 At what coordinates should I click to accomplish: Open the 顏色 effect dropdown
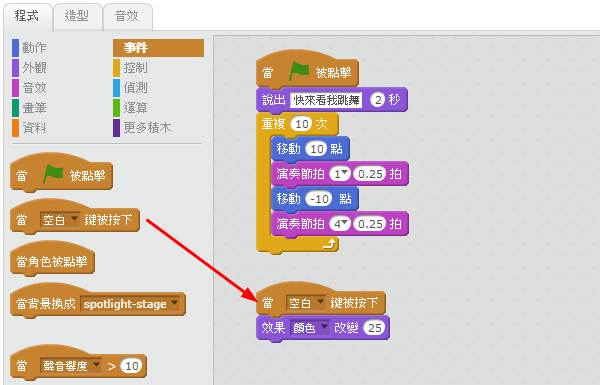point(310,328)
